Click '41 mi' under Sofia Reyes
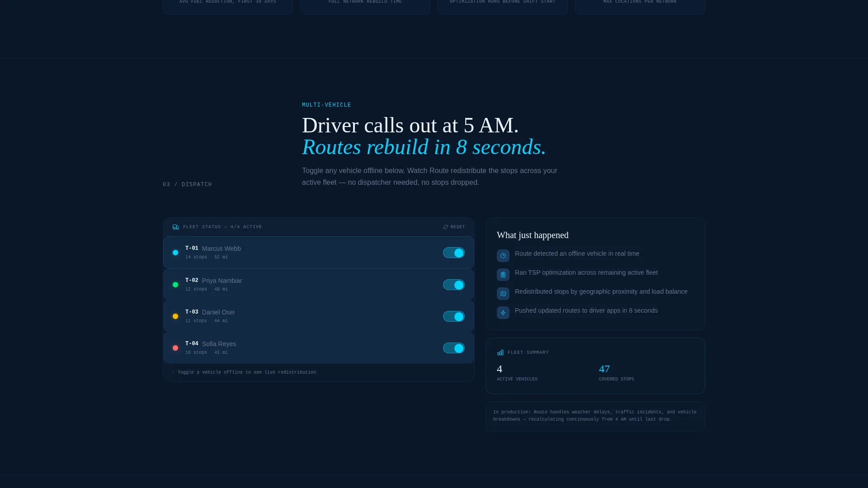 (221, 352)
